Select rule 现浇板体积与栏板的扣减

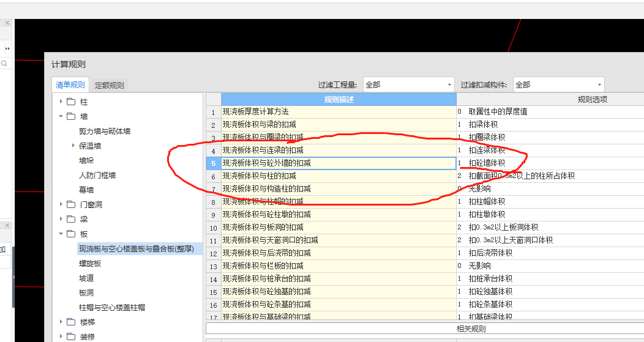[339, 266]
